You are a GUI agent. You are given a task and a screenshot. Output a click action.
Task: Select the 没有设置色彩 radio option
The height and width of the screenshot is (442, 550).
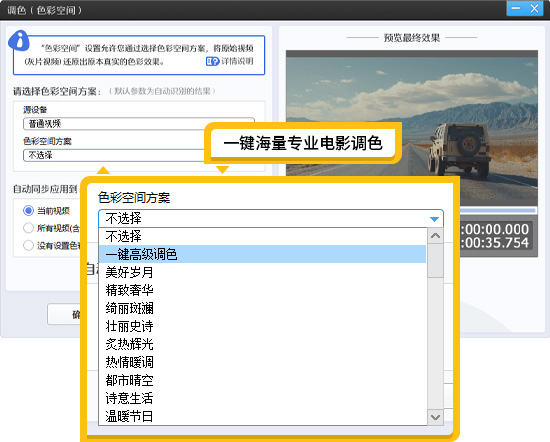pos(28,245)
